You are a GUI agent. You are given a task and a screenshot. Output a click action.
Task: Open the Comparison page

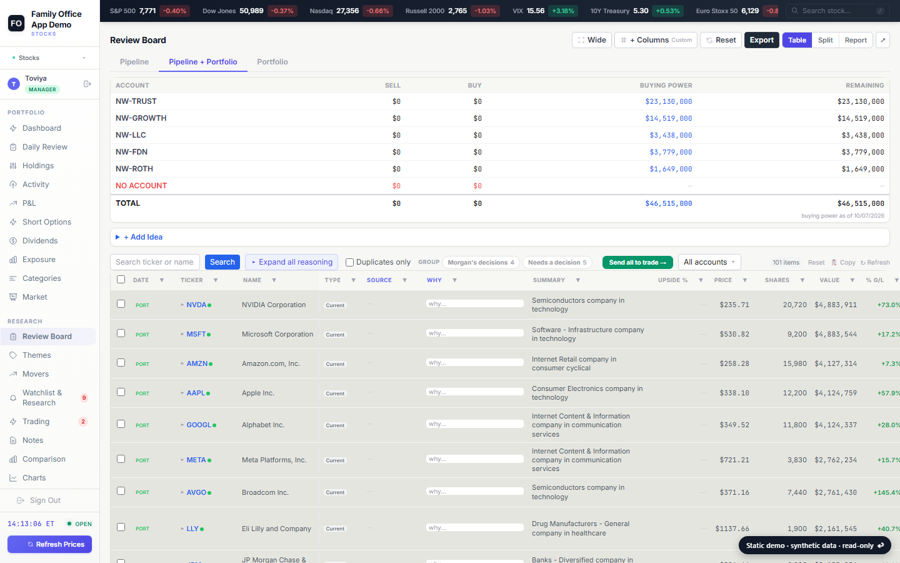pos(44,459)
